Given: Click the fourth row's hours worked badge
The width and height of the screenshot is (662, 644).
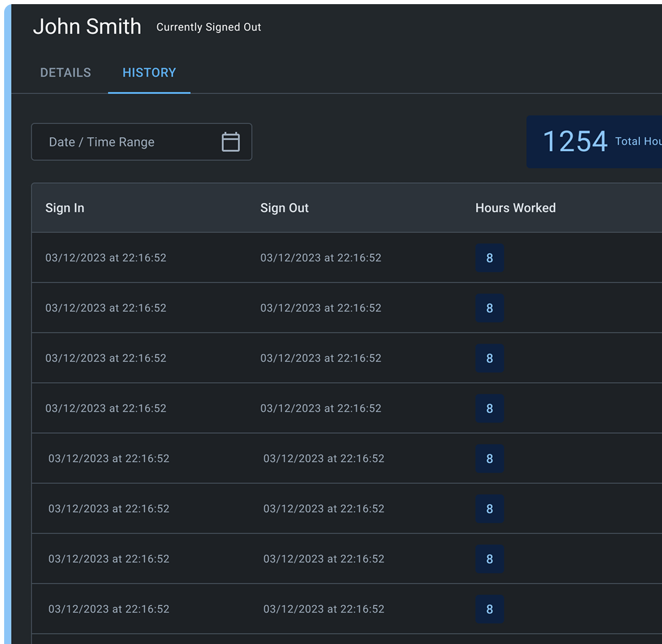Looking at the screenshot, I should click(x=489, y=408).
